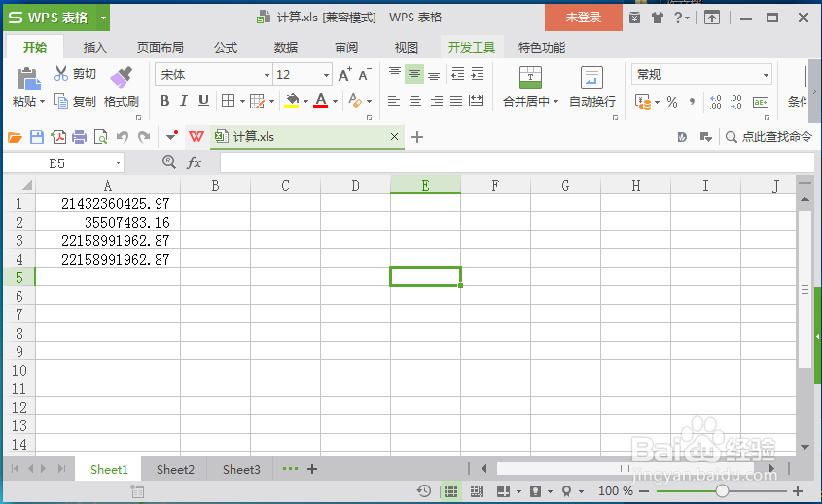The image size is (822, 504).
Task: Click the red font color A
Action: coord(320,100)
